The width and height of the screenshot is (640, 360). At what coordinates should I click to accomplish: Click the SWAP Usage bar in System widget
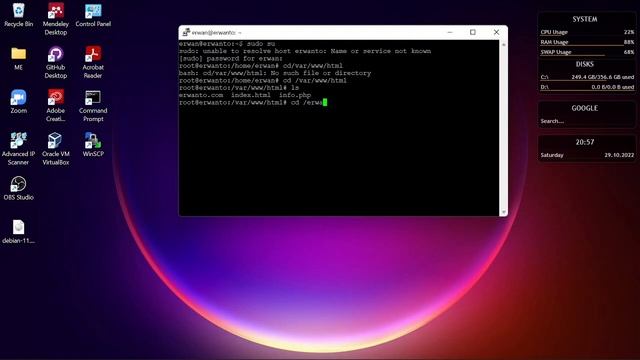(587, 52)
